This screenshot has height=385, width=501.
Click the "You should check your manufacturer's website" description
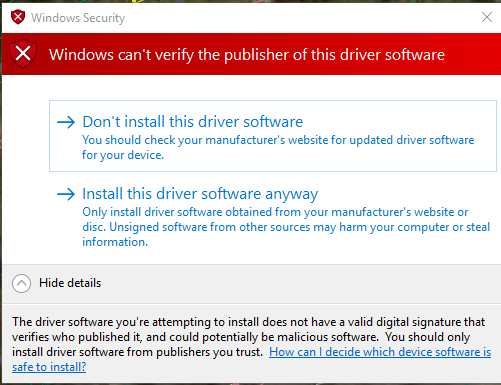tap(278, 147)
